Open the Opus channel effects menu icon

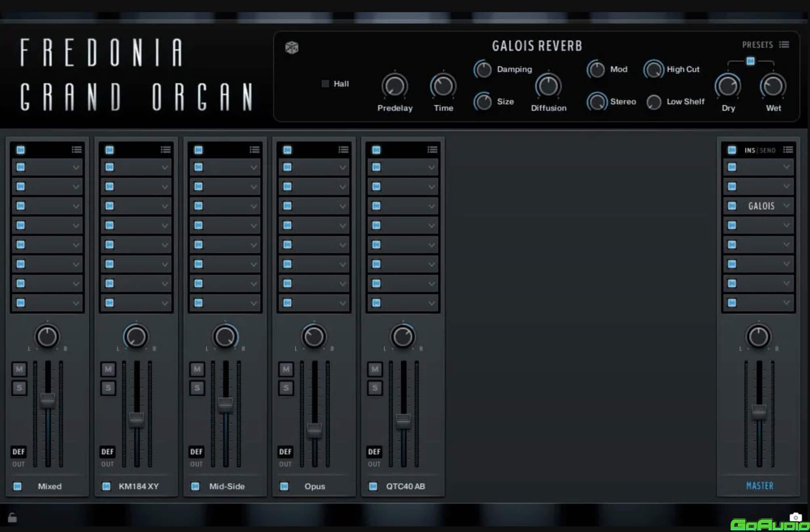click(x=343, y=150)
